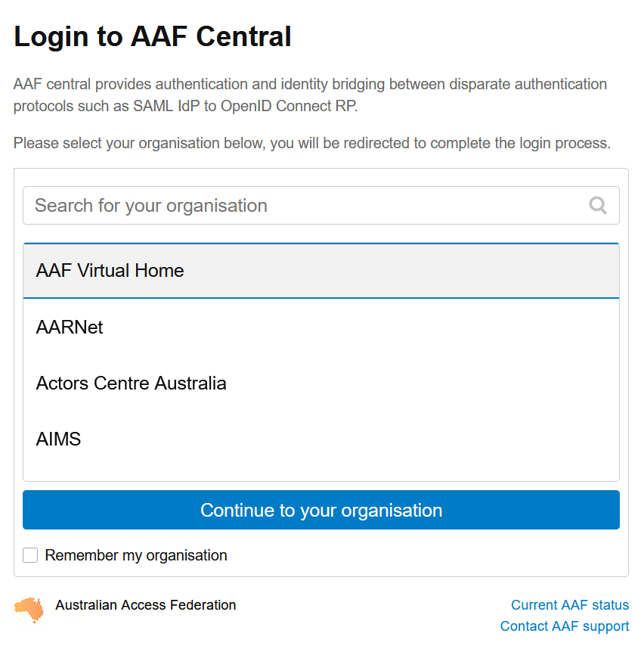Click the word "Central" in the page title
644x649 pixels.
tap(243, 36)
